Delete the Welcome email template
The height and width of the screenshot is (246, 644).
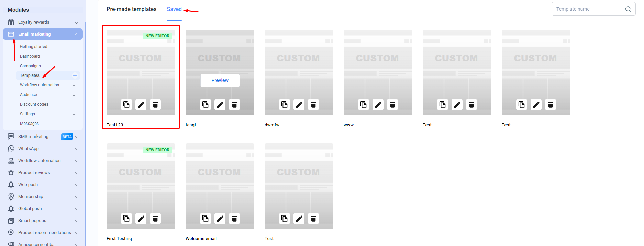234,219
